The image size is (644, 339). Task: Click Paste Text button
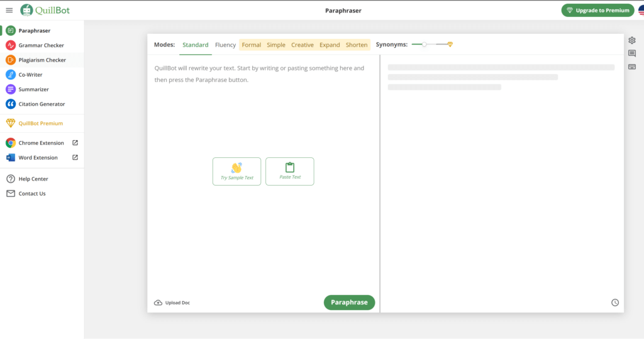point(289,171)
